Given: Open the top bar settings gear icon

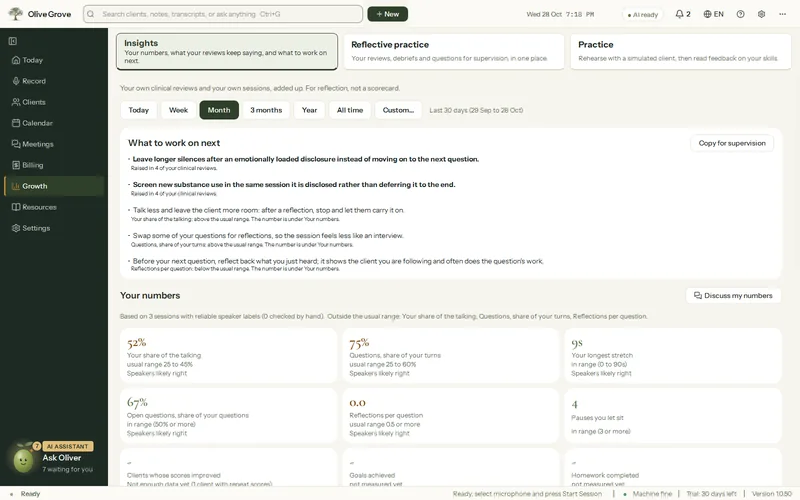Looking at the screenshot, I should 761,14.
